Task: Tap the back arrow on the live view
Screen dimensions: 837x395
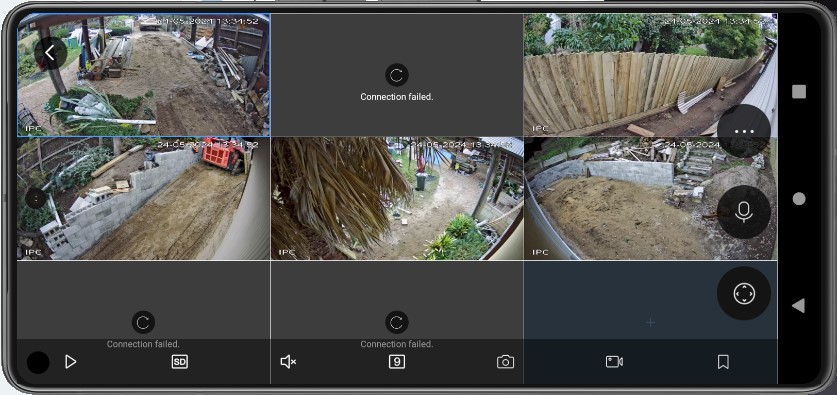Action: click(x=50, y=53)
